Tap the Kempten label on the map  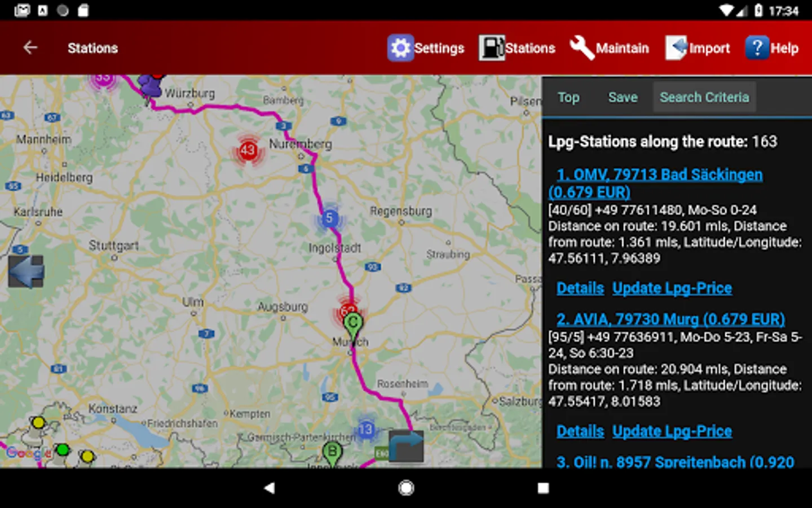(x=250, y=414)
